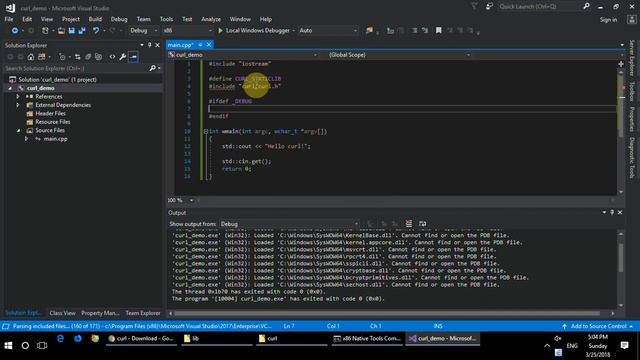Image resolution: width=640 pixels, height=360 pixels.
Task: Click Add to Source Control
Action: click(598, 326)
